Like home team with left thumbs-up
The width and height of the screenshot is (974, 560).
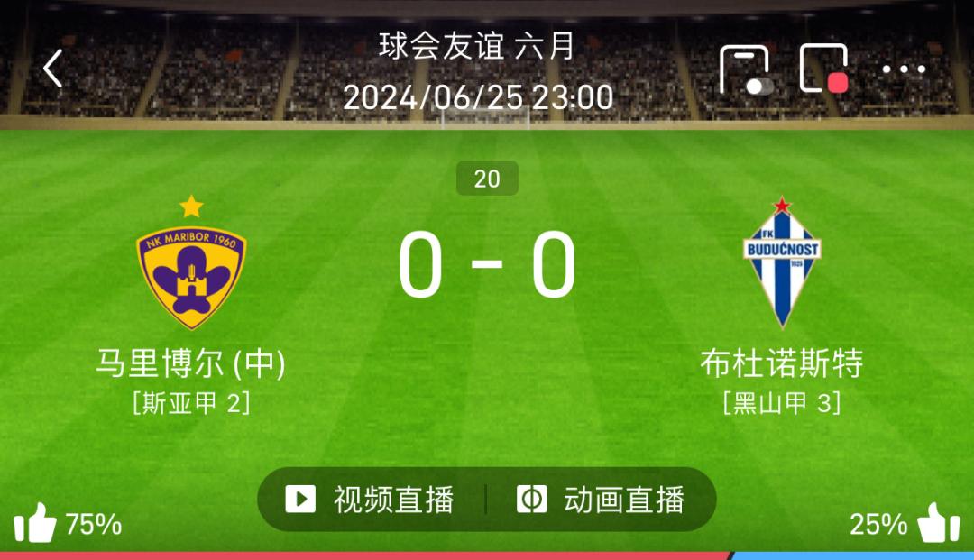coord(35,523)
